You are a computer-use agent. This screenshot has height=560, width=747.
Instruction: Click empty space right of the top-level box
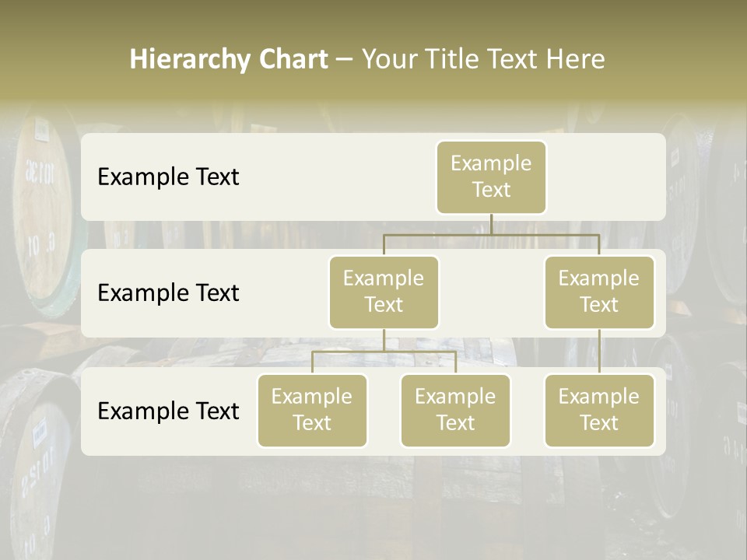pyautogui.click(x=607, y=177)
